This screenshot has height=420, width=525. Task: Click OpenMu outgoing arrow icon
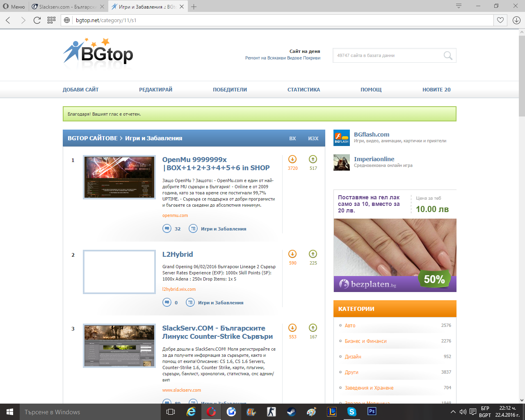coord(313,159)
